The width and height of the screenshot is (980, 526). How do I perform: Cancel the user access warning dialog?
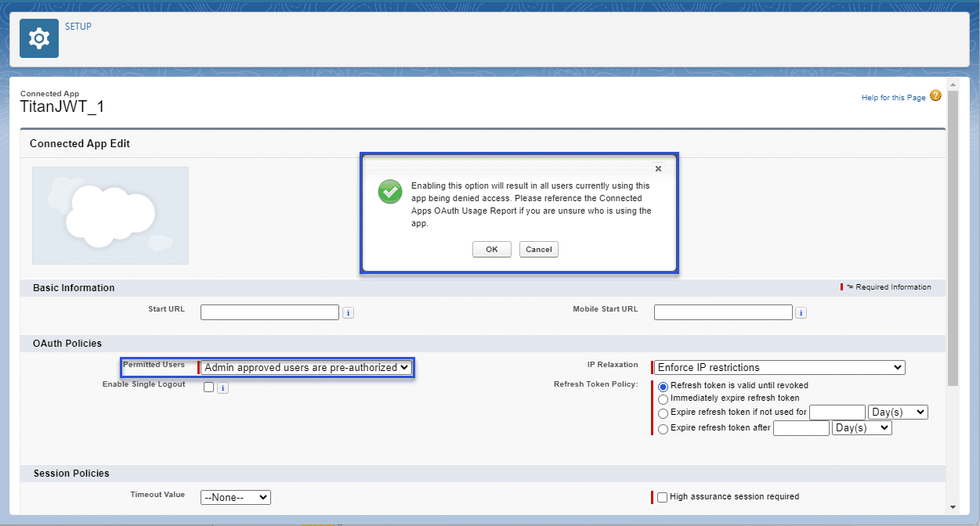538,249
